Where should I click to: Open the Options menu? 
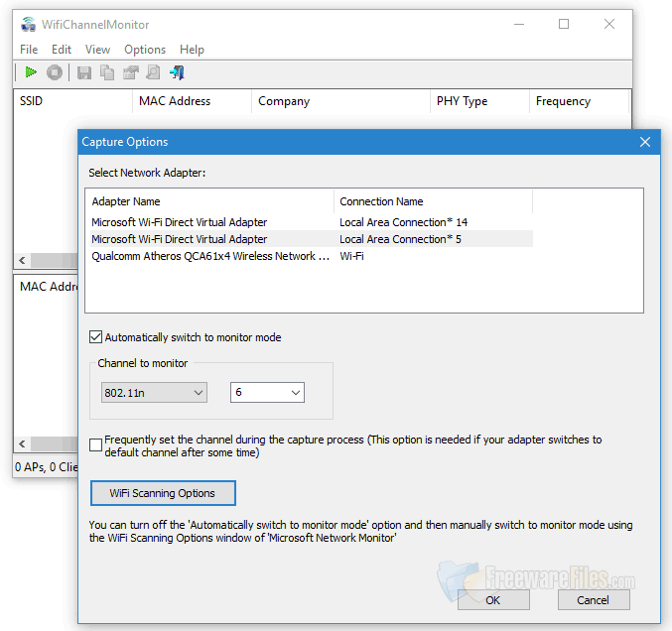(x=145, y=50)
